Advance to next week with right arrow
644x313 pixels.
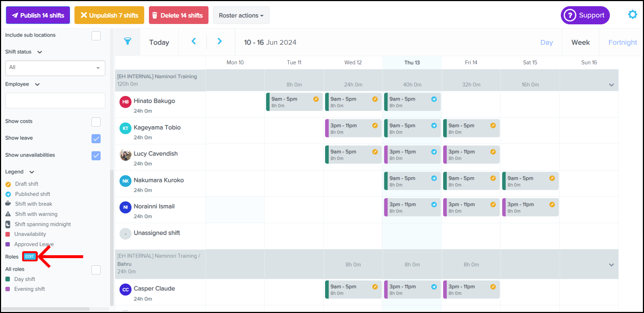click(219, 41)
